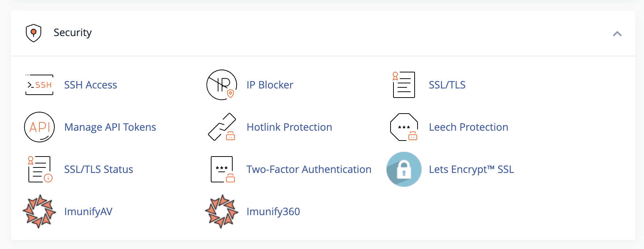This screenshot has width=644, height=249.
Task: Open the SSL/TLS Status icon
Action: pos(40,169)
